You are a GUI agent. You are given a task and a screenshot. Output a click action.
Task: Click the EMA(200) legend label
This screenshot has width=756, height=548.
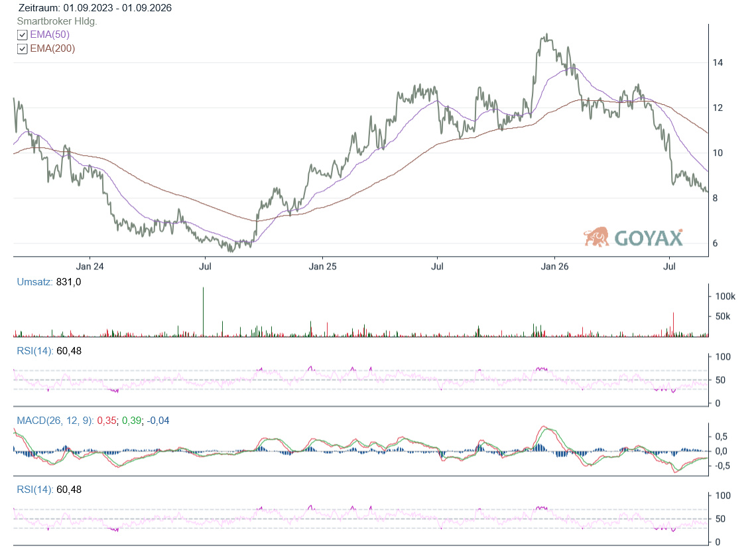pyautogui.click(x=52, y=48)
